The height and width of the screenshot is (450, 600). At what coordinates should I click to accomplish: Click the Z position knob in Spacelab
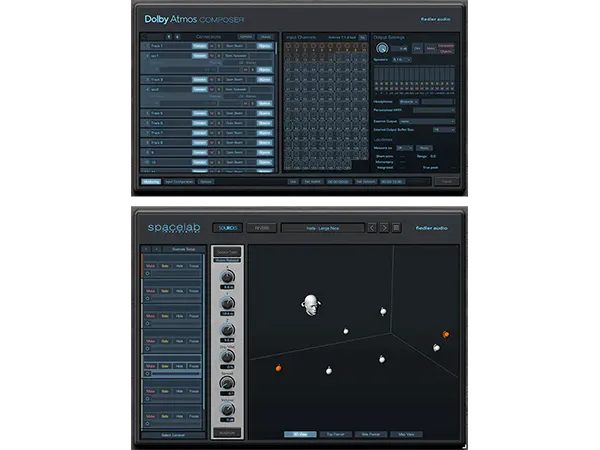pyautogui.click(x=227, y=329)
